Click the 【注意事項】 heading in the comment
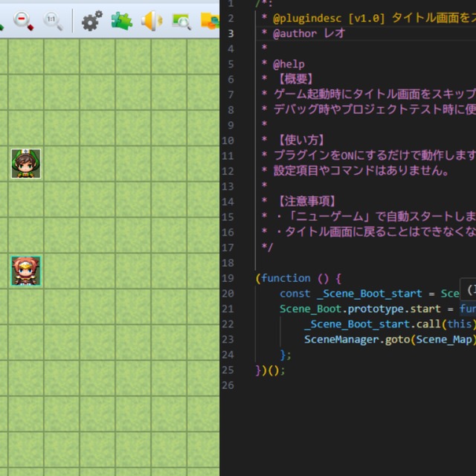Screen dimensions: 476x476 point(303,201)
